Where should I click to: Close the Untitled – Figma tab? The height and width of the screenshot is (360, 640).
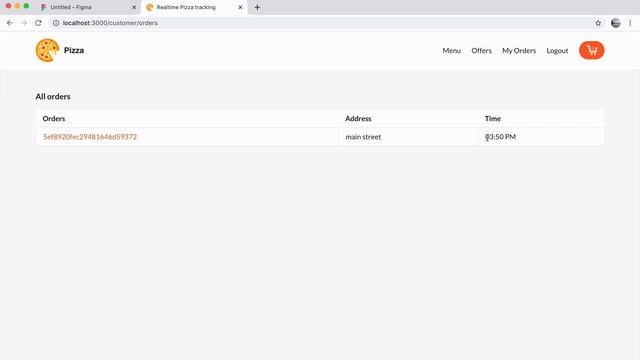click(x=134, y=7)
